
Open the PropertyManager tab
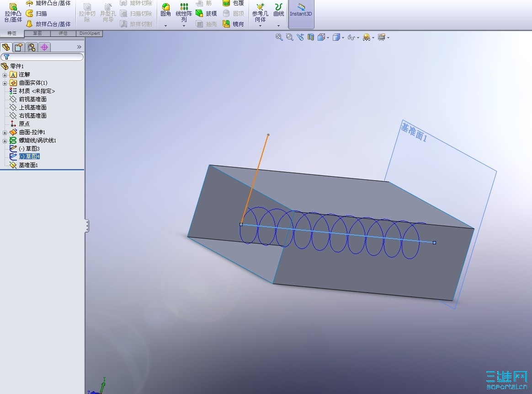(19, 47)
